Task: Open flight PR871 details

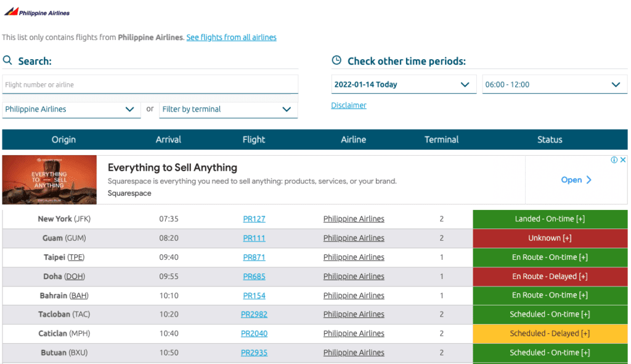Action: pyautogui.click(x=254, y=257)
